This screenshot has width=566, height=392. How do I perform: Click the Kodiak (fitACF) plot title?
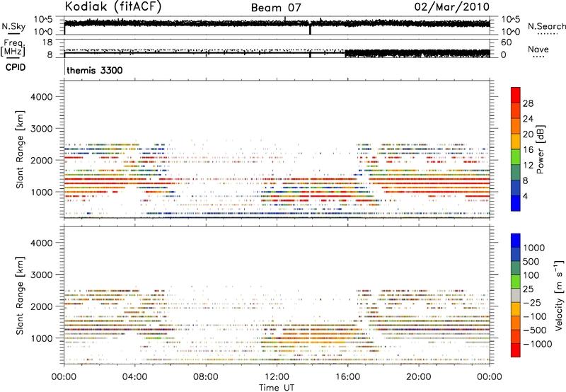click(113, 6)
